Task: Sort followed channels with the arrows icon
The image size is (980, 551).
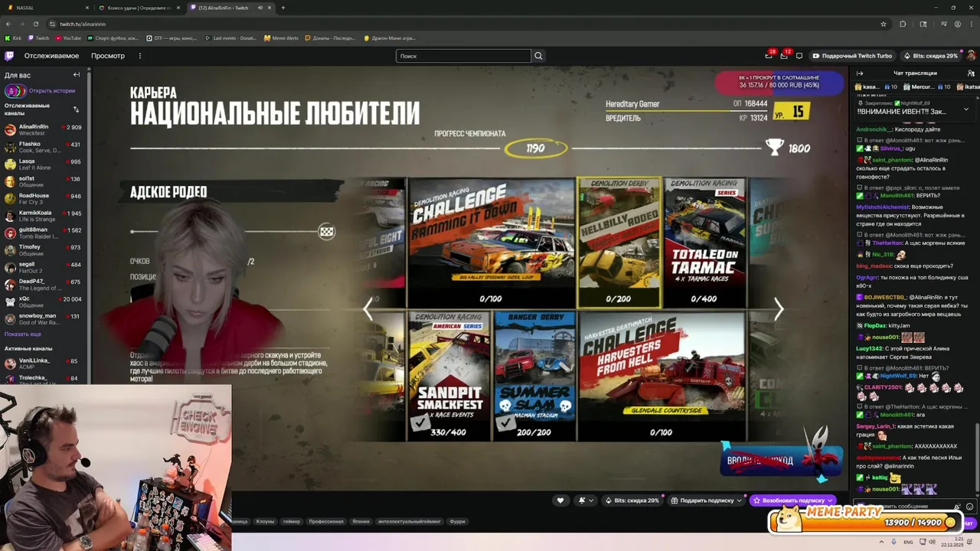Action: [x=76, y=109]
